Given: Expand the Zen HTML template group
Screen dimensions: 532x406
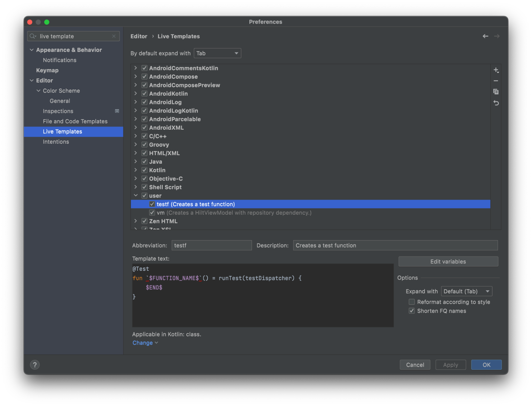Looking at the screenshot, I should point(135,221).
